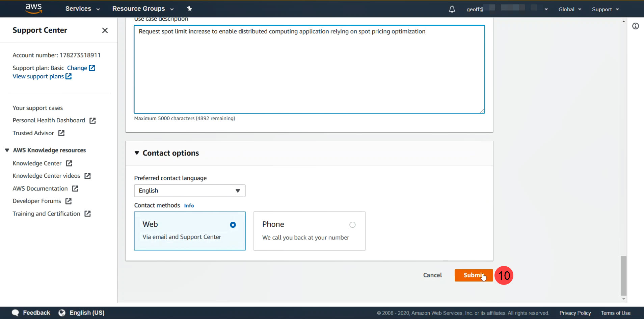Click the page vertical scrollbar thumb
The height and width of the screenshot is (319, 644).
click(623, 275)
